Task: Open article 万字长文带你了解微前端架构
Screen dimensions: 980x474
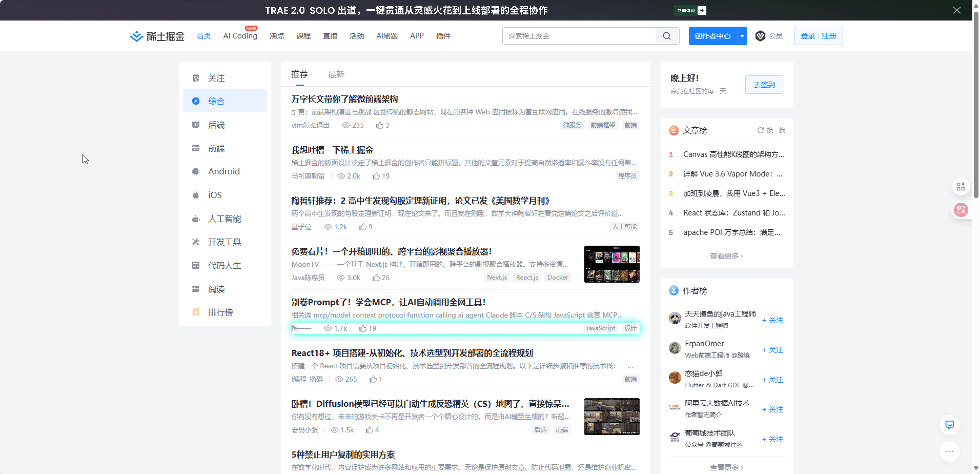Action: coord(344,99)
